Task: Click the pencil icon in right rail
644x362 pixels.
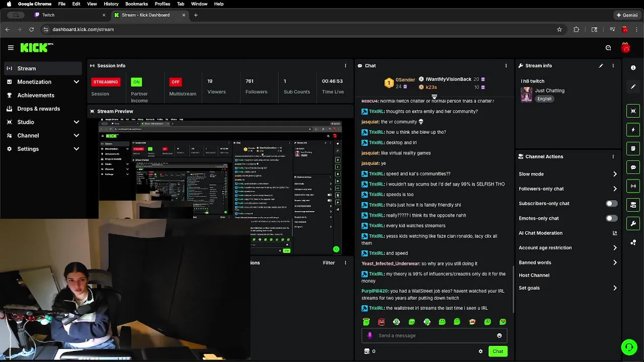Action: pos(633,86)
